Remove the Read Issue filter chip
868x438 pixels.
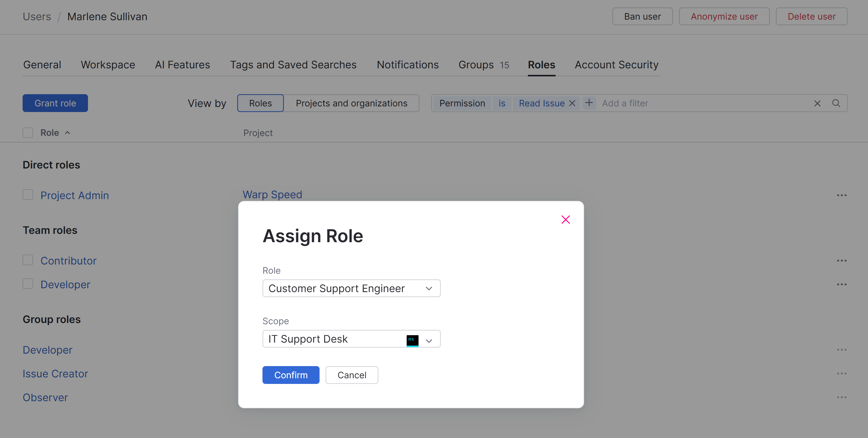click(572, 103)
